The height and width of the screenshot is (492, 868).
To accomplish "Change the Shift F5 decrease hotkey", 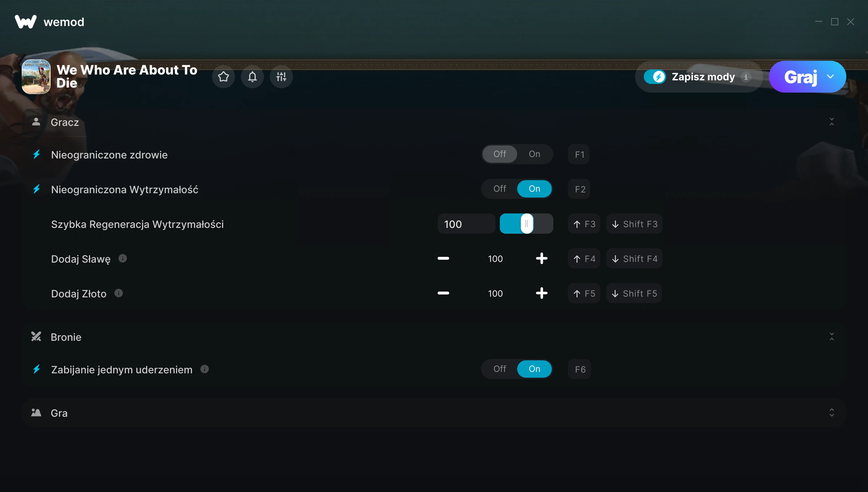I will (634, 293).
